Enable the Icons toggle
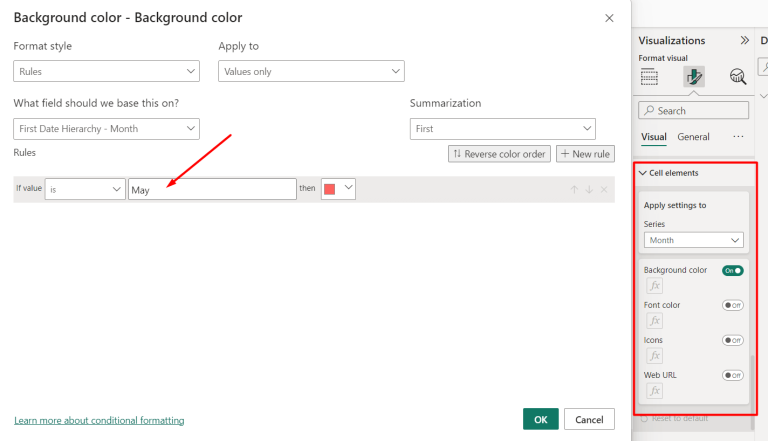768x441 pixels. [x=732, y=340]
